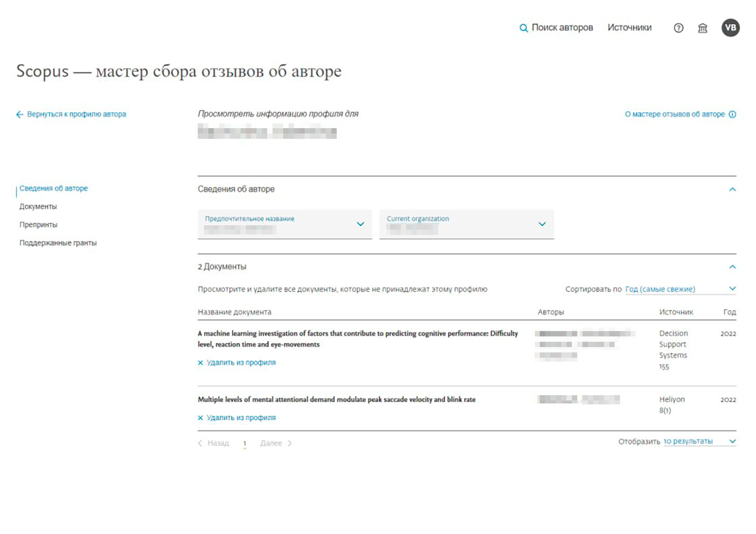Select Поддержанные гранты in the sidebar

point(58,243)
